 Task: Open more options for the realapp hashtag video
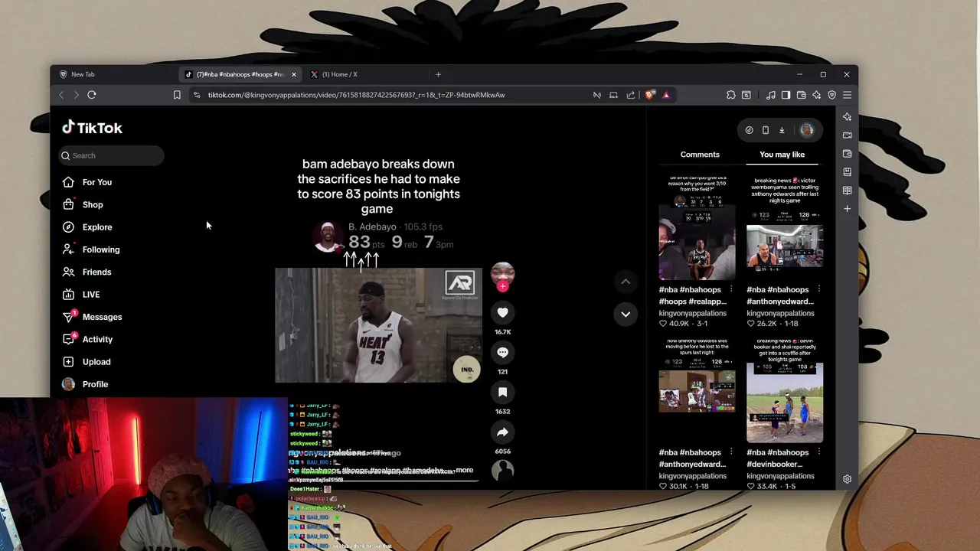pos(731,289)
